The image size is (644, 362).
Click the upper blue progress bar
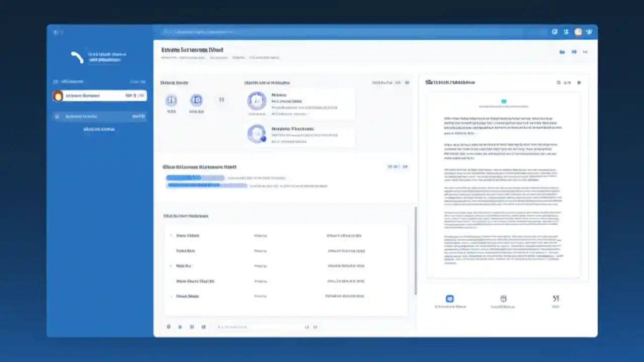[195, 177]
